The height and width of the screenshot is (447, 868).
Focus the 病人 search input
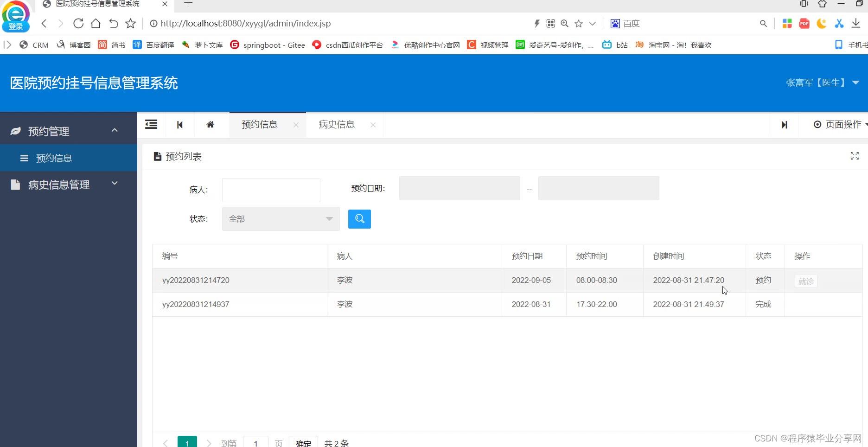point(271,190)
